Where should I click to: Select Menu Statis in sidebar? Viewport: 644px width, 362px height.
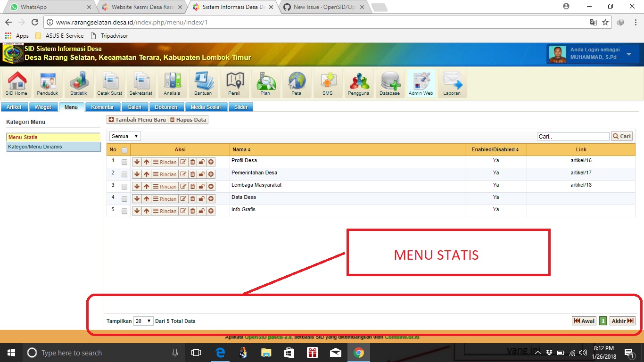tap(54, 137)
